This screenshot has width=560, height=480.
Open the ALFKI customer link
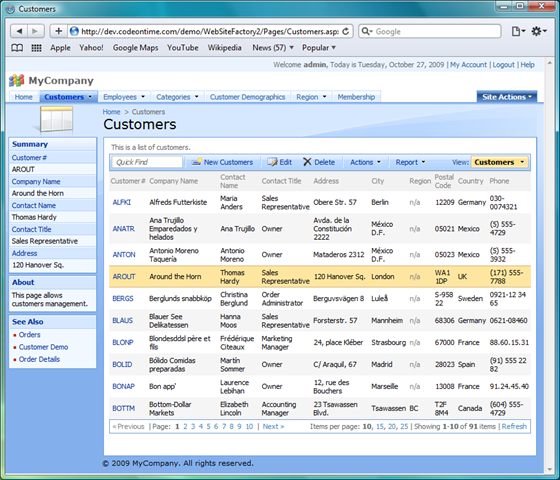(x=122, y=202)
